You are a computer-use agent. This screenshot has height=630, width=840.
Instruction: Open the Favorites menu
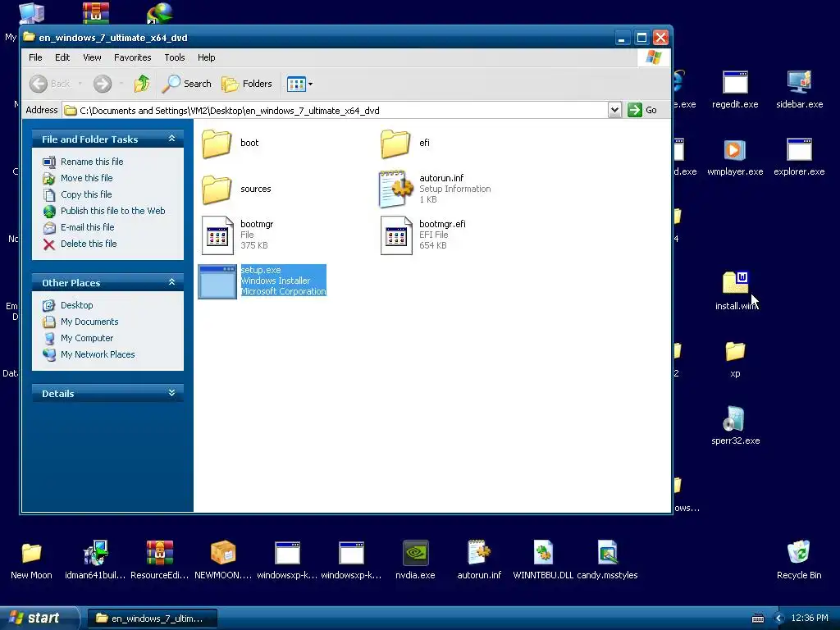point(132,57)
